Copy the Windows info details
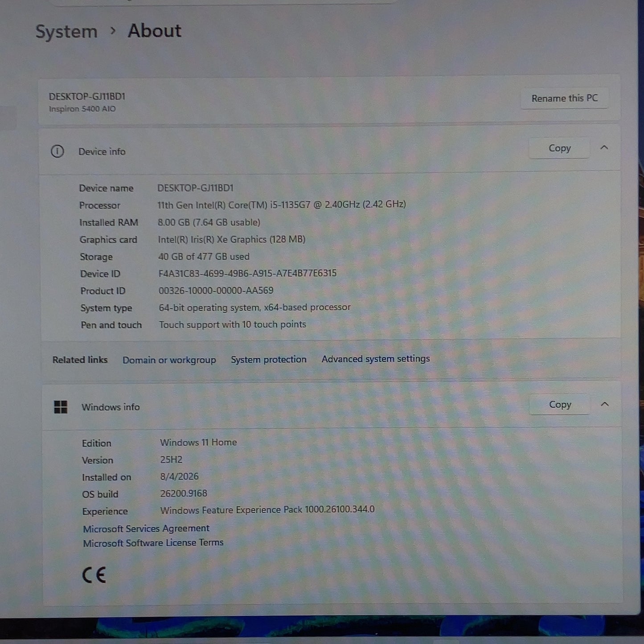This screenshot has width=644, height=644. 560,404
